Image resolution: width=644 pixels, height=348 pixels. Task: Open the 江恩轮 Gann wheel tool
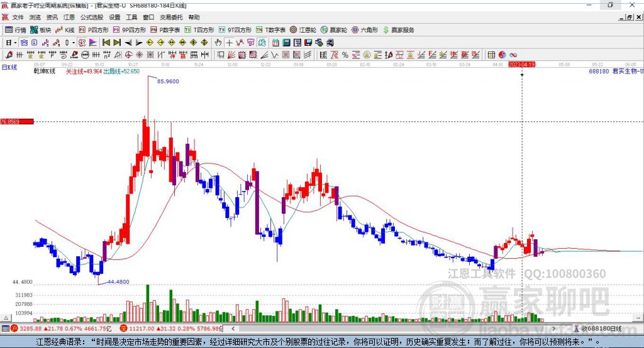coord(303,30)
